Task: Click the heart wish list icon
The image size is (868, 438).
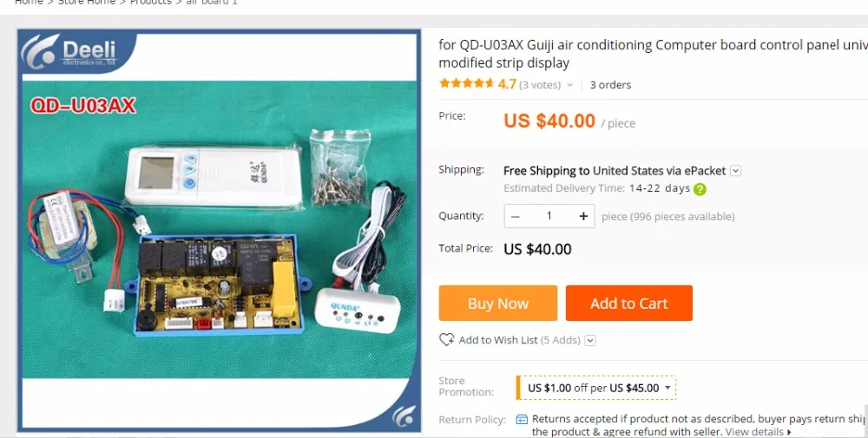Action: pyautogui.click(x=446, y=340)
